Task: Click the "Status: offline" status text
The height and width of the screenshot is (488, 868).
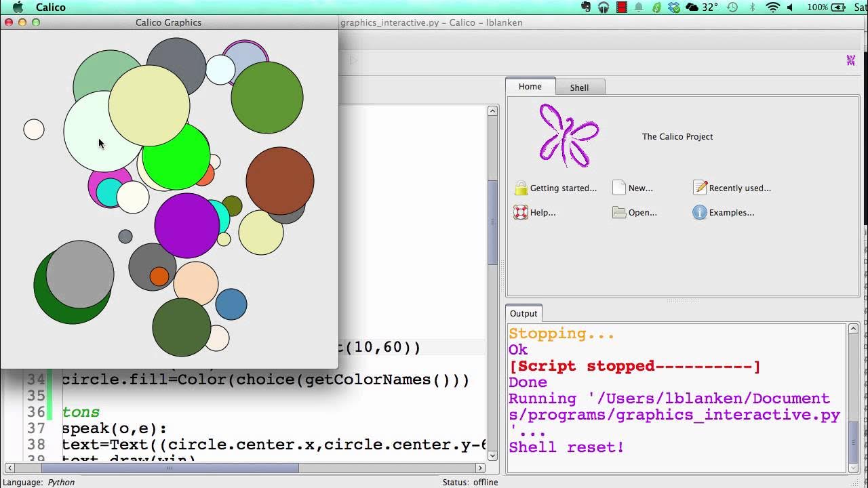Action: tap(470, 483)
